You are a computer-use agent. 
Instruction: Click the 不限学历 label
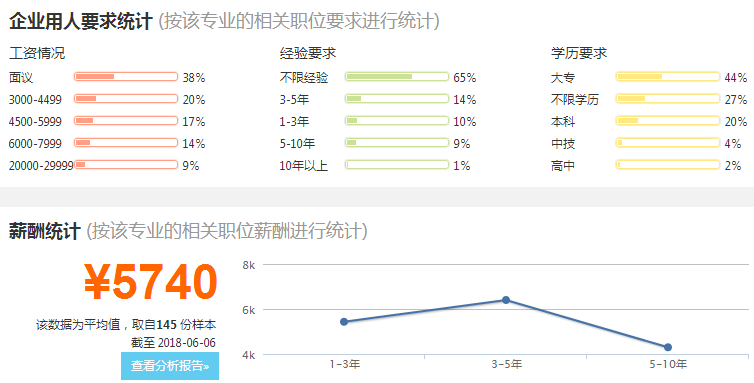coord(575,100)
